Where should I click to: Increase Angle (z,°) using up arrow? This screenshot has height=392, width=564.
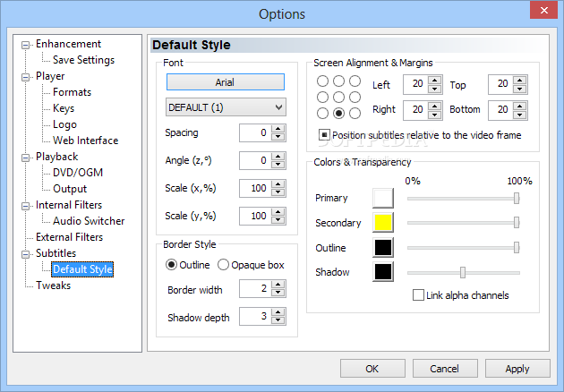(278, 157)
